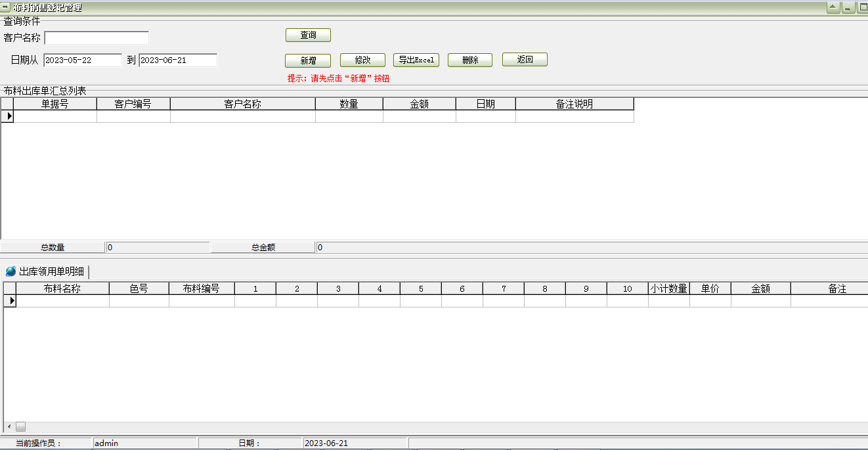The image size is (868, 450).
Task: Click the status bar date 2023-06-21
Action: point(355,443)
